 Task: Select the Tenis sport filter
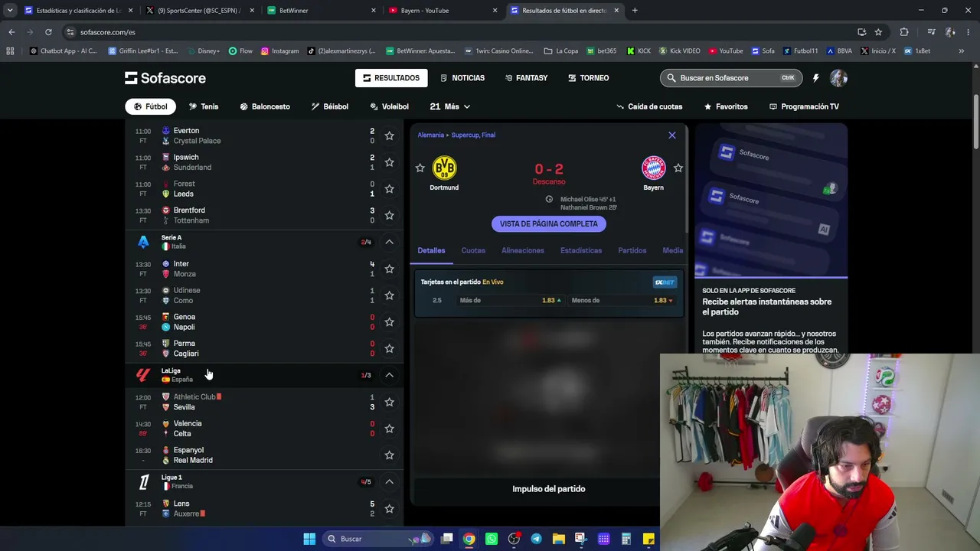(x=204, y=106)
